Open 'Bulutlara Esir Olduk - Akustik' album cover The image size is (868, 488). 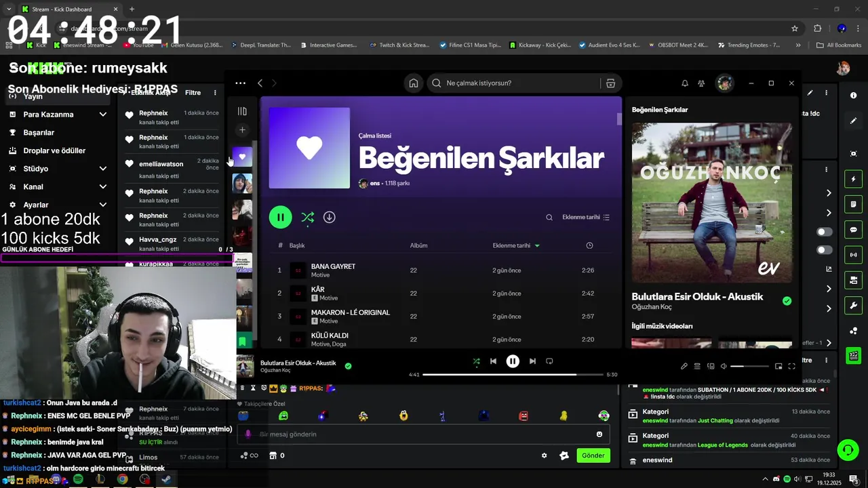(x=712, y=203)
